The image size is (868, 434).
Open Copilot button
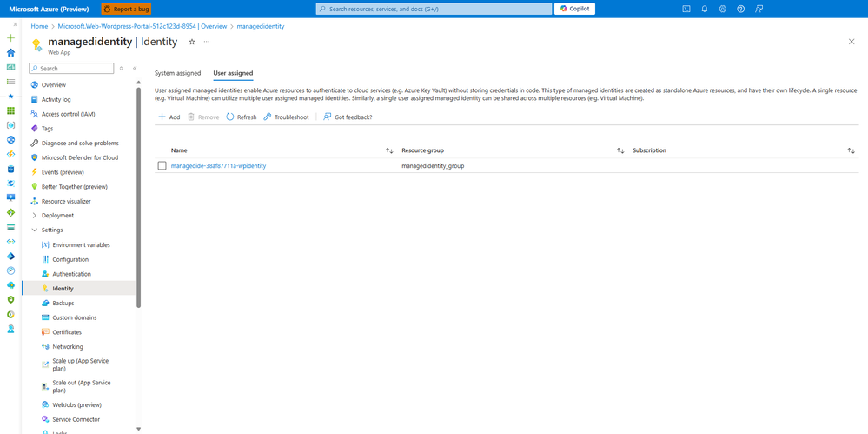[x=575, y=9]
